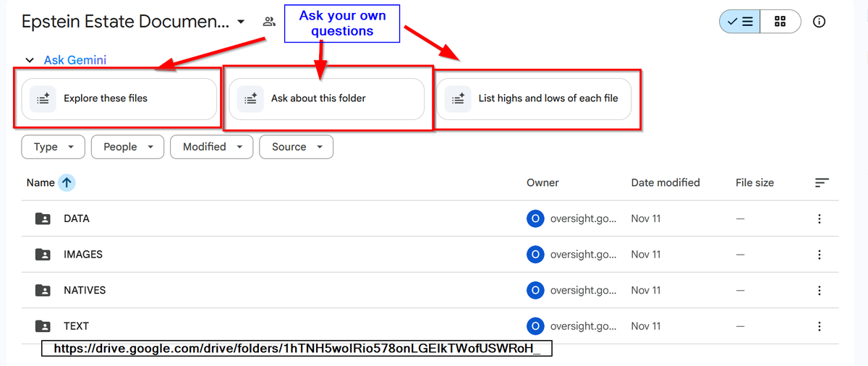
Task: Select the NATIVES folder name
Action: (85, 290)
